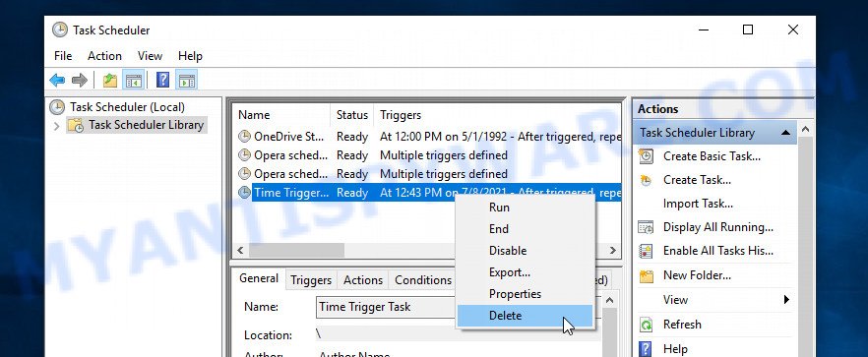Viewport: 868px width, 357px height.
Task: Click task list horizontal scrollbar right arrow
Action: click(613, 250)
